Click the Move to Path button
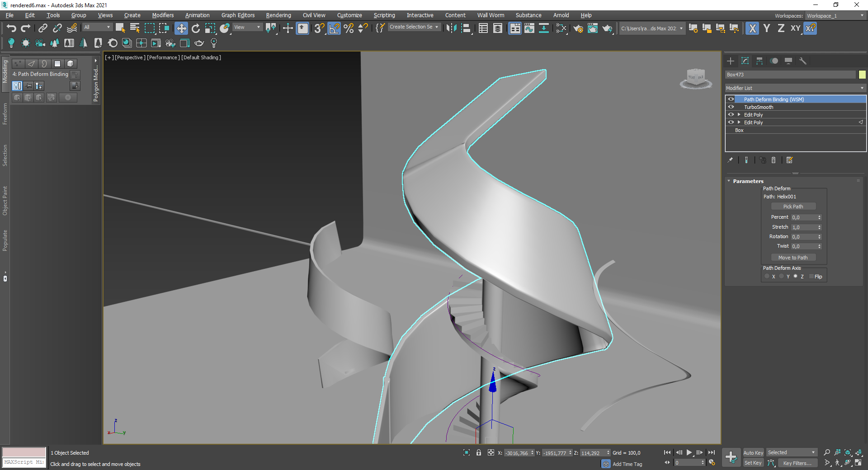Viewport: 868px width, 470px height. [793, 258]
